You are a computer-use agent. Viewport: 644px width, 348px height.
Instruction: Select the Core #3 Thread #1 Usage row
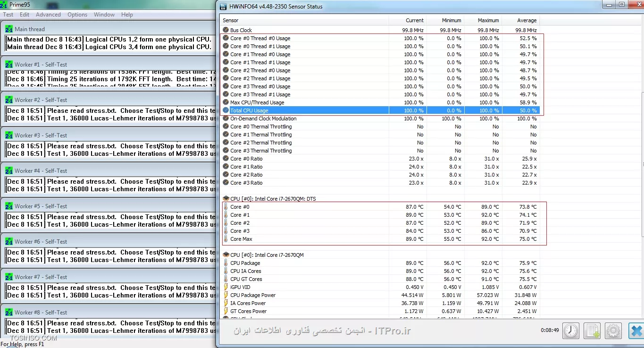click(x=380, y=94)
